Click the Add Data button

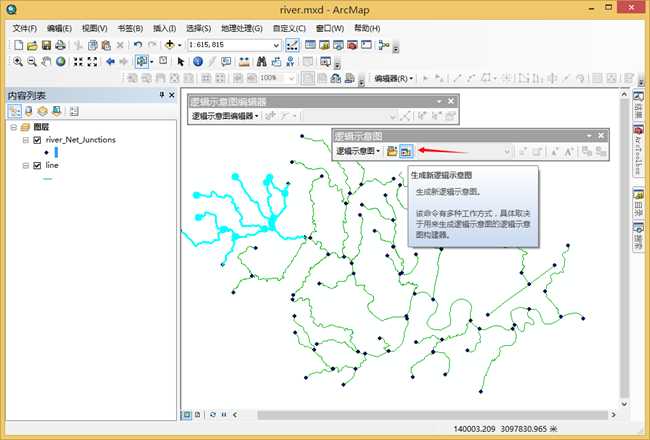(171, 45)
